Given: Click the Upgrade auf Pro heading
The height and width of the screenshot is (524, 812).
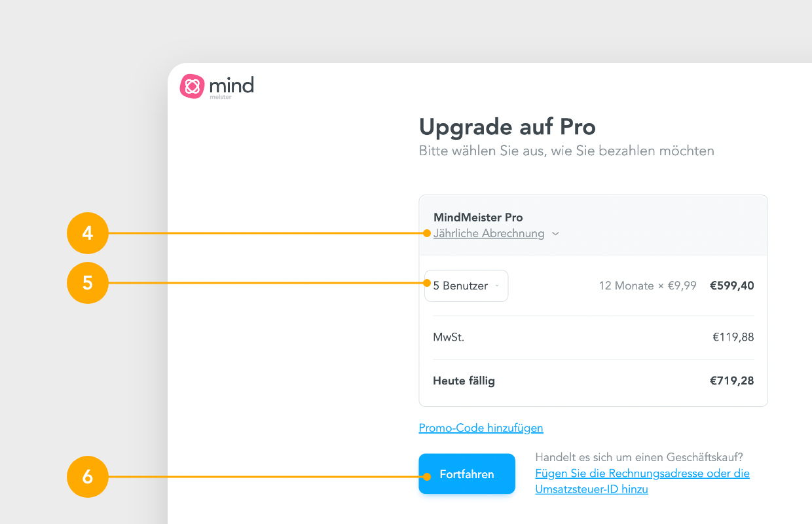Looking at the screenshot, I should click(x=507, y=126).
